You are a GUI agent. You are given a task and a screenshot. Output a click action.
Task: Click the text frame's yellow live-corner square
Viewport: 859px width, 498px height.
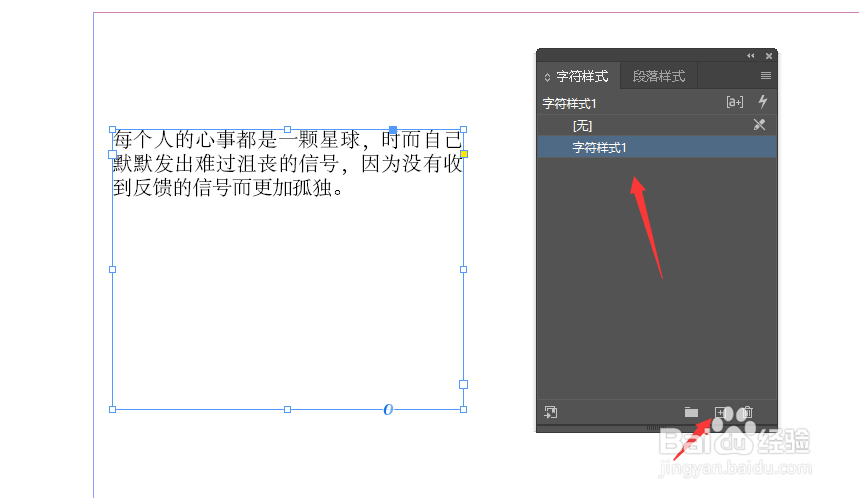pos(464,154)
